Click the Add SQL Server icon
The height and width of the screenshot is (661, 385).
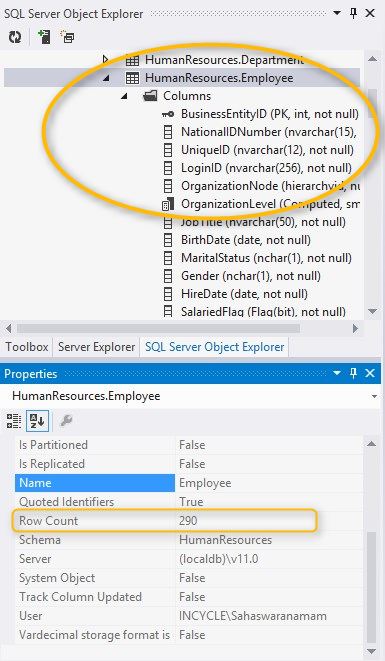coord(44,37)
